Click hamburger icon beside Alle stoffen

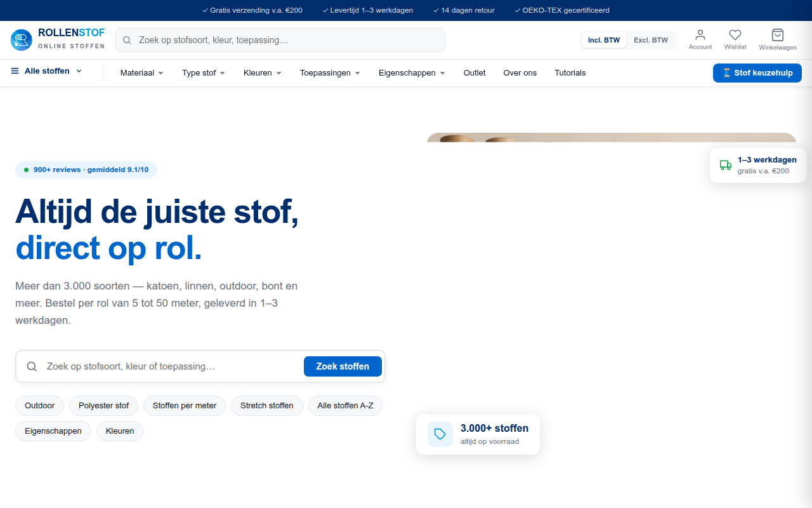pyautogui.click(x=15, y=71)
